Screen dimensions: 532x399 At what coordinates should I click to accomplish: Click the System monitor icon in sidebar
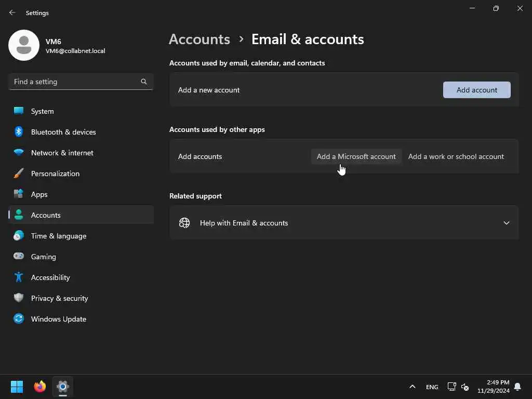(x=19, y=111)
